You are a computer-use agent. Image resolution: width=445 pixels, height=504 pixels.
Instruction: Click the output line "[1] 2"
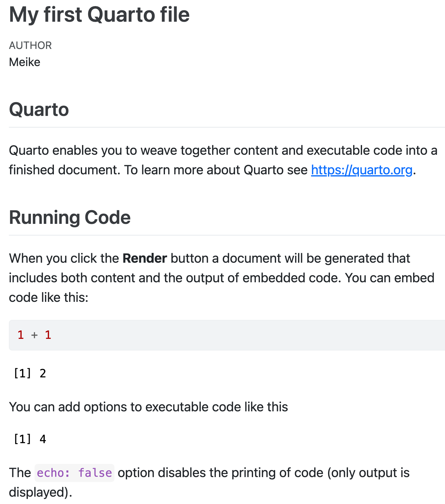click(x=30, y=373)
